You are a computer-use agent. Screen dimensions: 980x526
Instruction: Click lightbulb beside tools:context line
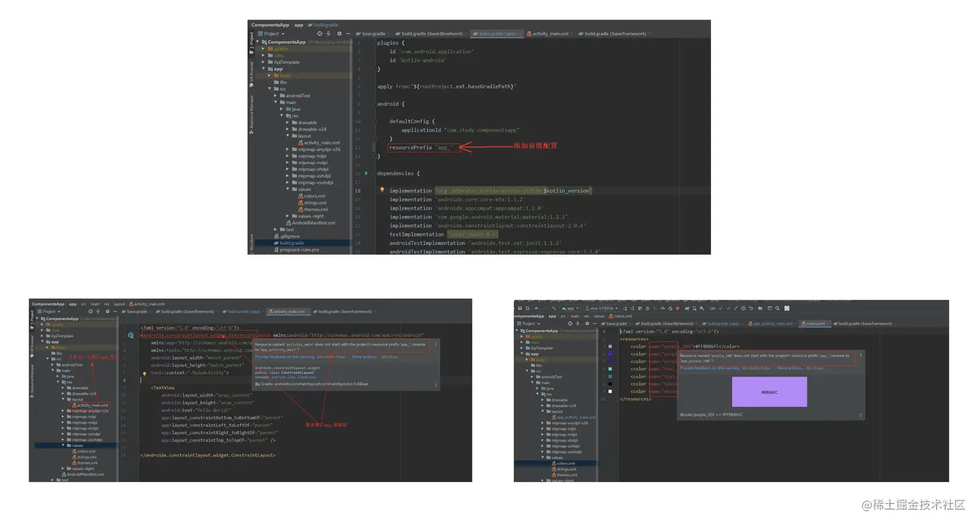[x=144, y=374]
